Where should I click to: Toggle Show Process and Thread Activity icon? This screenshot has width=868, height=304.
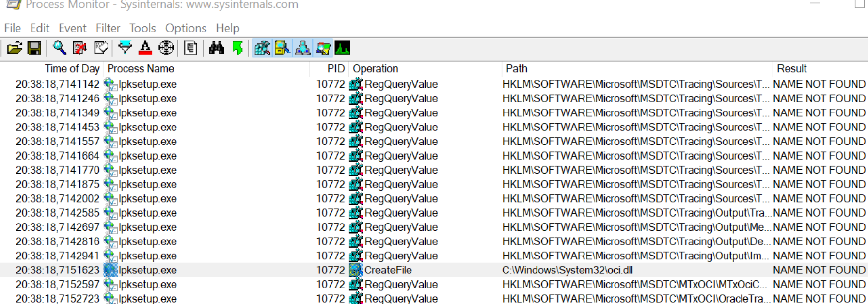323,48
